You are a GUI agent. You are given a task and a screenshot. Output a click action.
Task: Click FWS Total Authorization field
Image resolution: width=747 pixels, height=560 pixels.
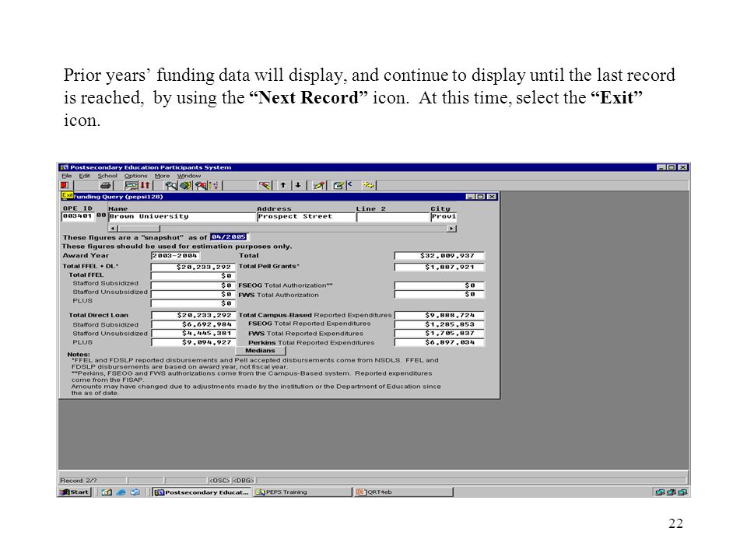coord(439,294)
